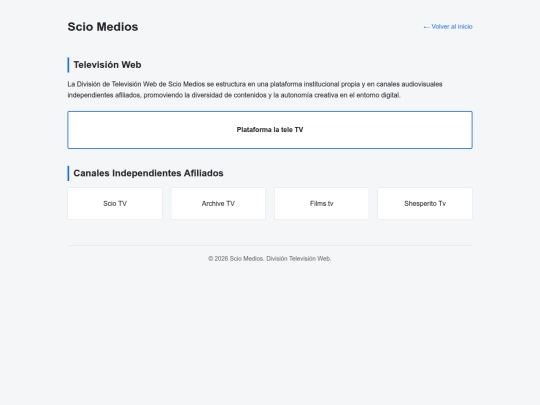The height and width of the screenshot is (405, 540).
Task: Click the Scio Medios site title
Action: (x=103, y=27)
